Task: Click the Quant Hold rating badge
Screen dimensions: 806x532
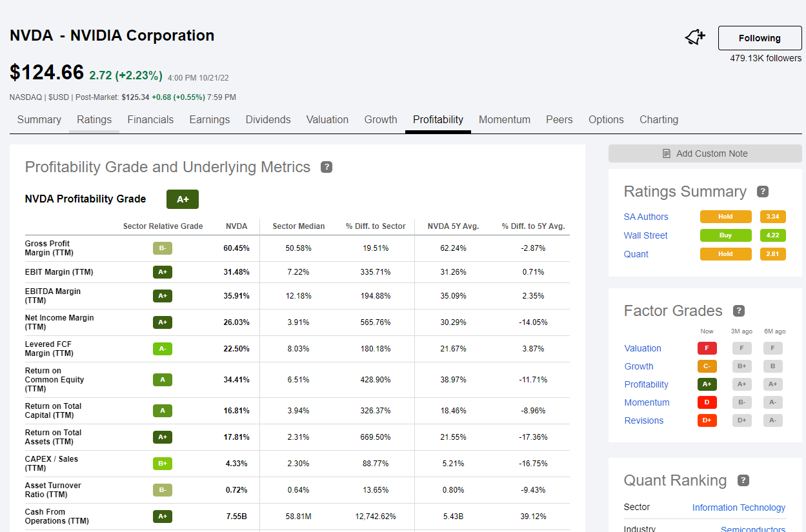Action: point(726,254)
